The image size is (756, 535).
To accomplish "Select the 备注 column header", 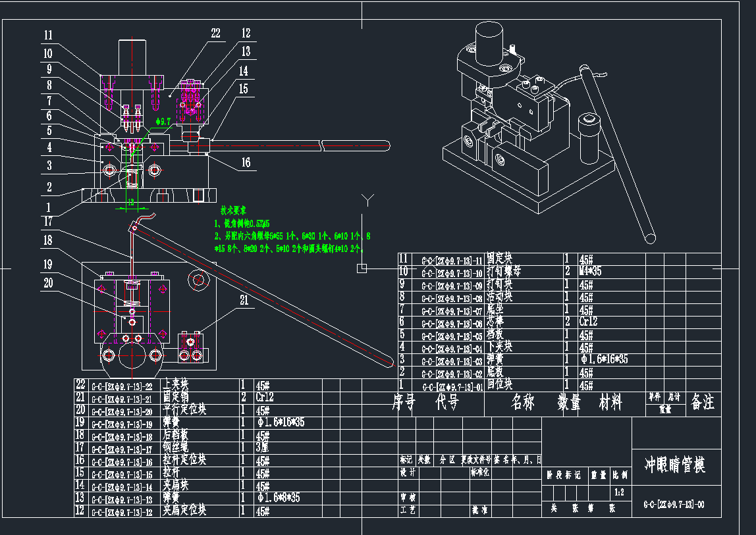I will [702, 402].
